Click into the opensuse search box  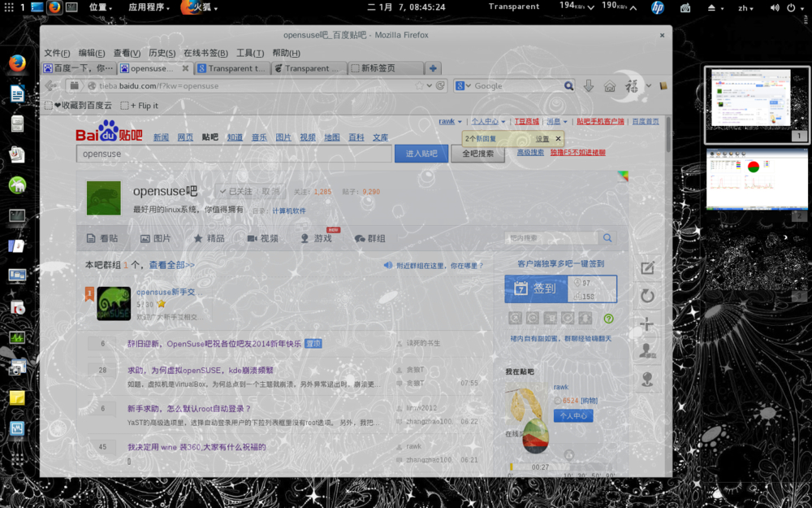(x=234, y=154)
